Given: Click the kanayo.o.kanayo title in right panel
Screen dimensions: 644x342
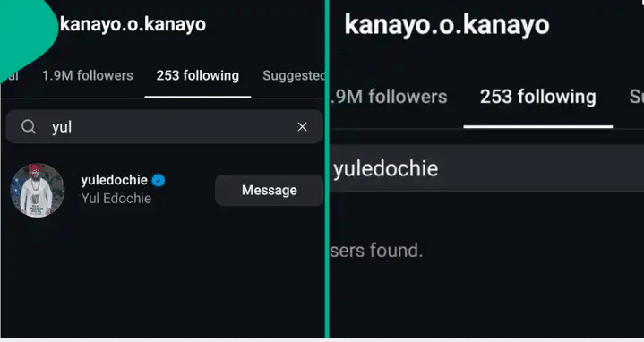Looking at the screenshot, I should [447, 25].
